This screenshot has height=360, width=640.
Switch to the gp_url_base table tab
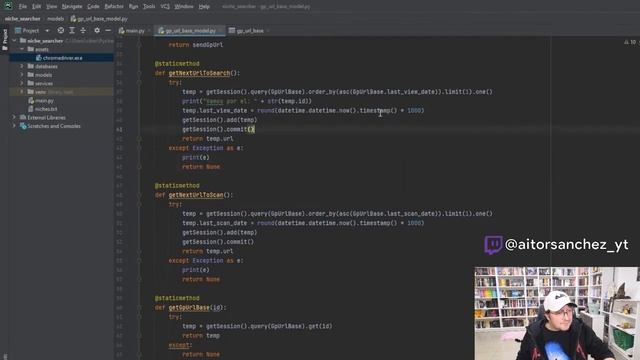point(246,31)
